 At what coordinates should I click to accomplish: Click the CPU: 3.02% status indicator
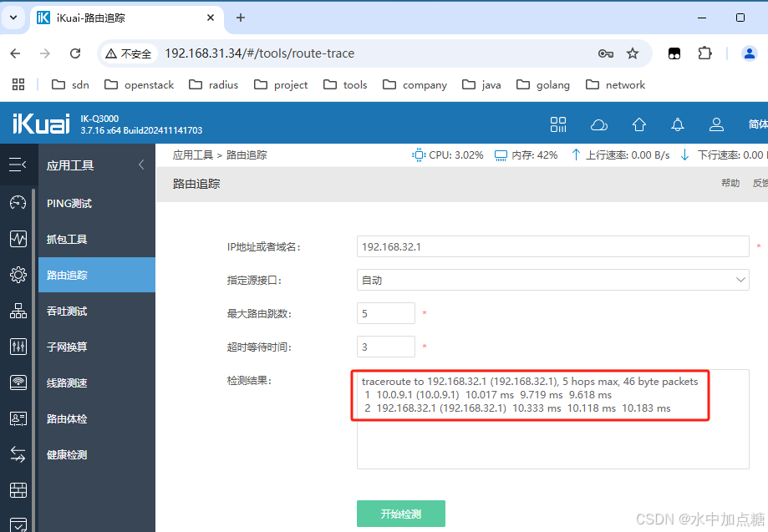coord(448,155)
